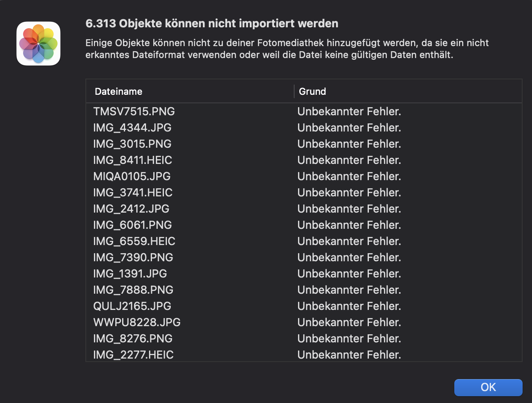The height and width of the screenshot is (403, 532).
Task: Select IMG_3741.HEIC in the table
Action: 133,193
